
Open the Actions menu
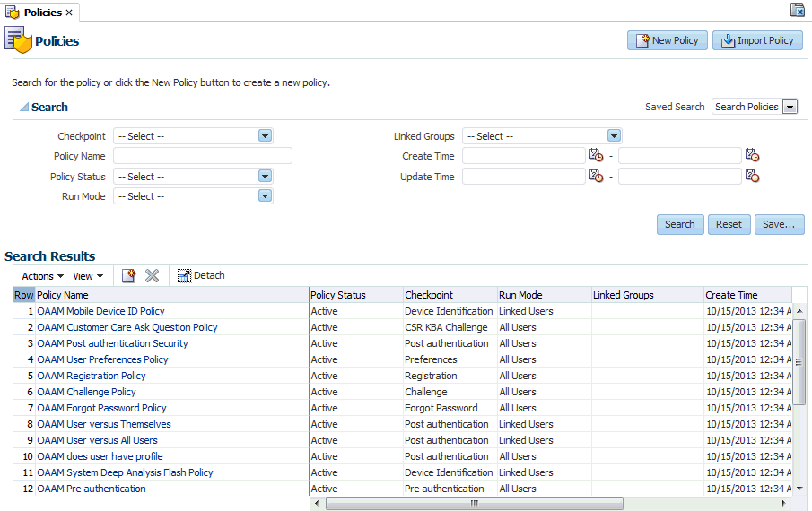[x=42, y=276]
